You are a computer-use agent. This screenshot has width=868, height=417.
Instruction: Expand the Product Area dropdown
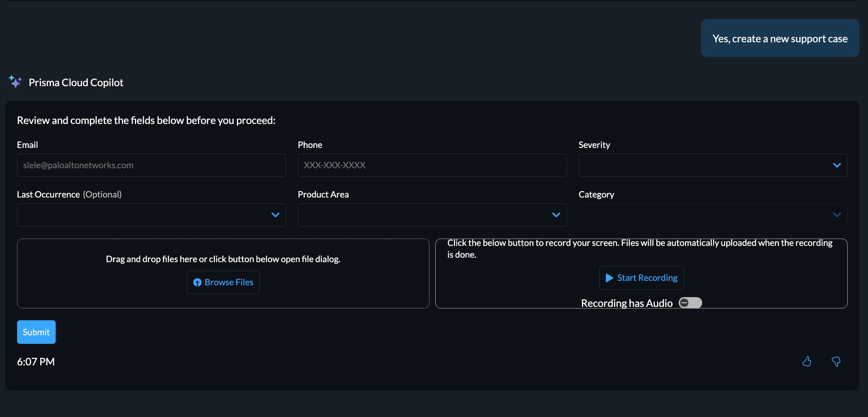pos(432,215)
